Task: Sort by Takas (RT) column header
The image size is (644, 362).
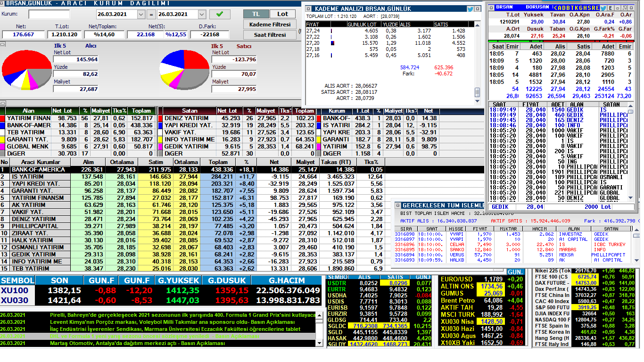Action: click(336, 162)
